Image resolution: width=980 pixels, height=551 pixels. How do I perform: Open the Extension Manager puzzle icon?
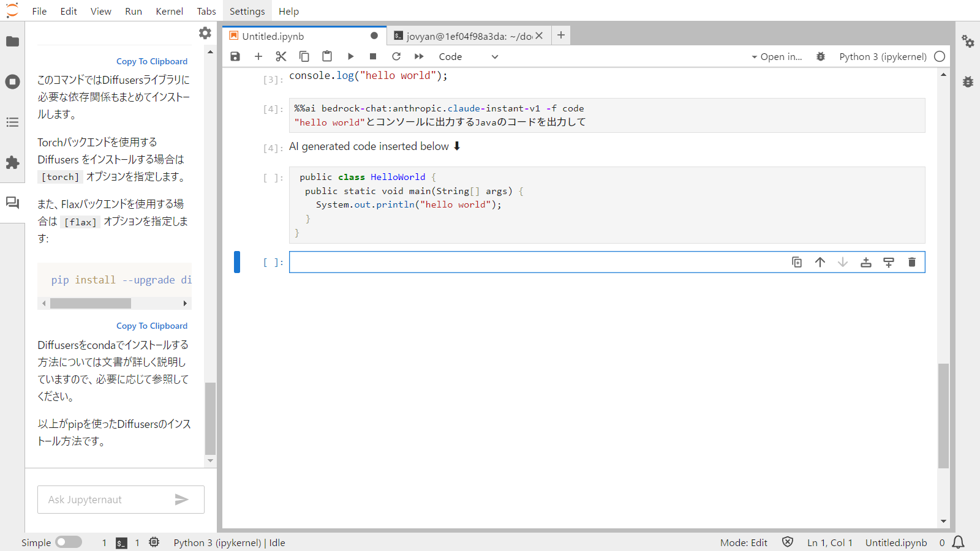pyautogui.click(x=12, y=162)
